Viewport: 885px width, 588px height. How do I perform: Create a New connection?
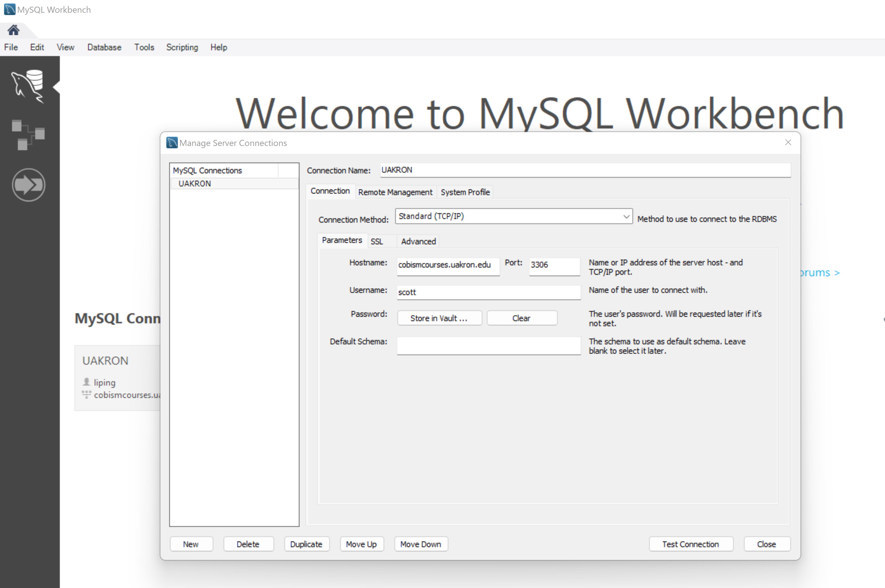(191, 545)
